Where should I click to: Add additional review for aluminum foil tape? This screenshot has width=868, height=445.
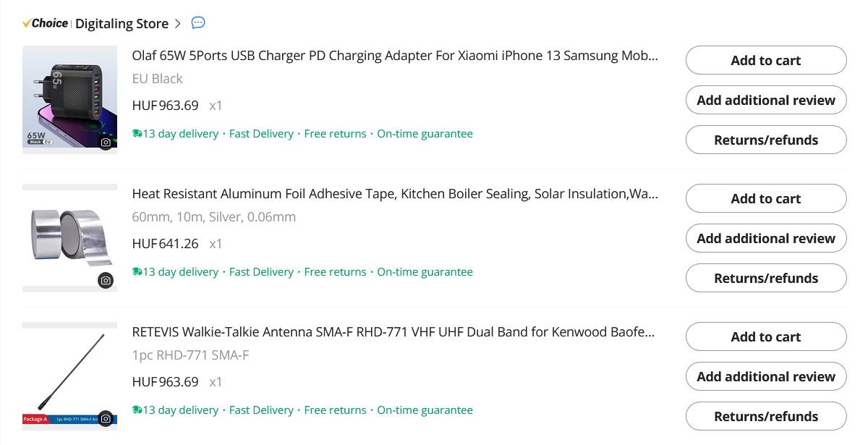765,239
